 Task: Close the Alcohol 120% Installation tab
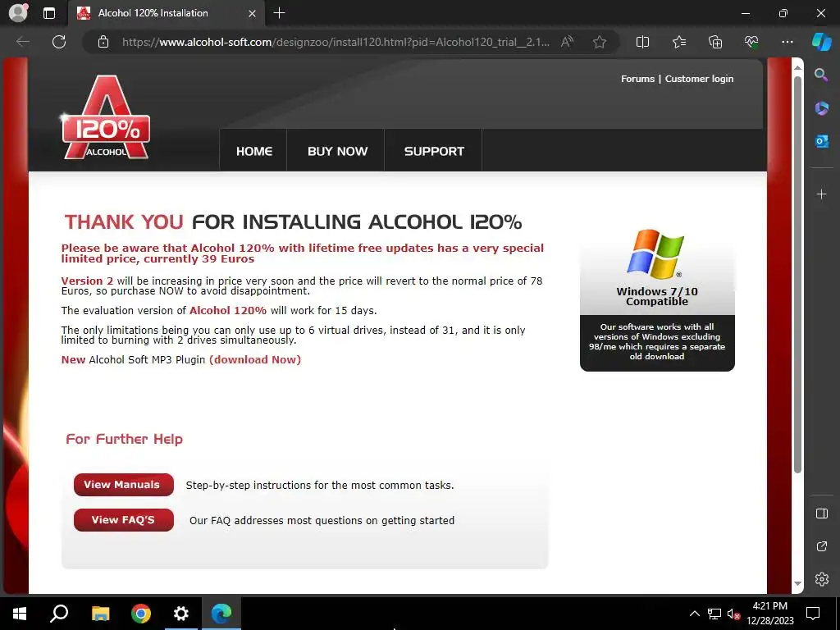[x=253, y=13]
